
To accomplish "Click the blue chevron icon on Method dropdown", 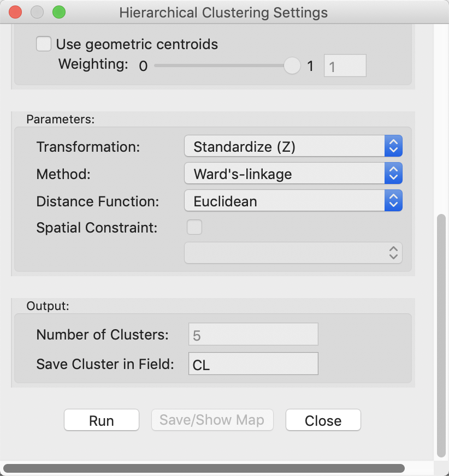I will click(393, 173).
